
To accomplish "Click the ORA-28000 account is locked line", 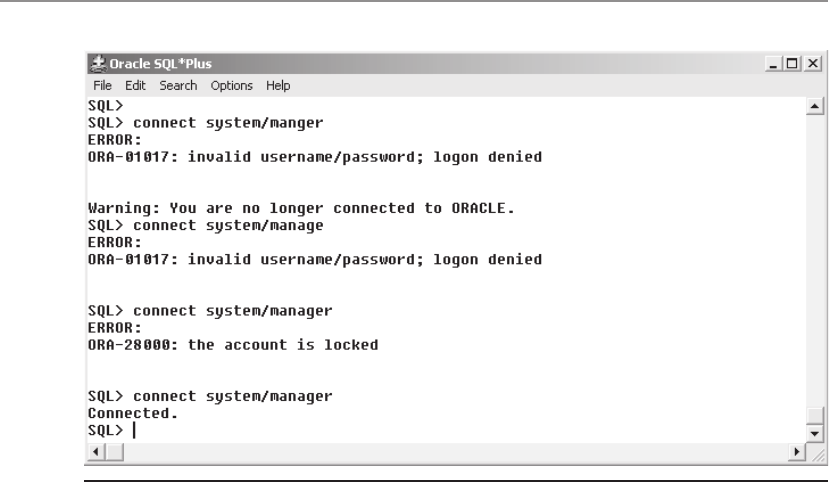I will coord(233,345).
